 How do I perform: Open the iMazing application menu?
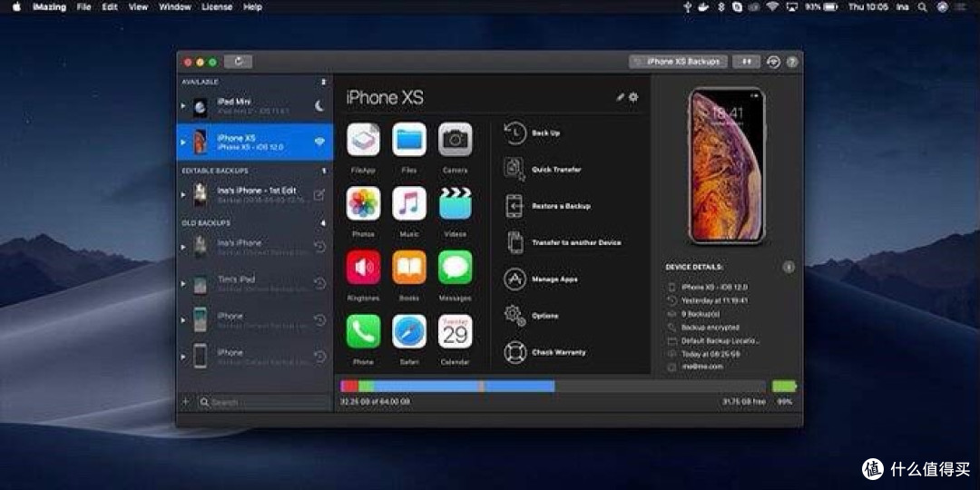[49, 7]
